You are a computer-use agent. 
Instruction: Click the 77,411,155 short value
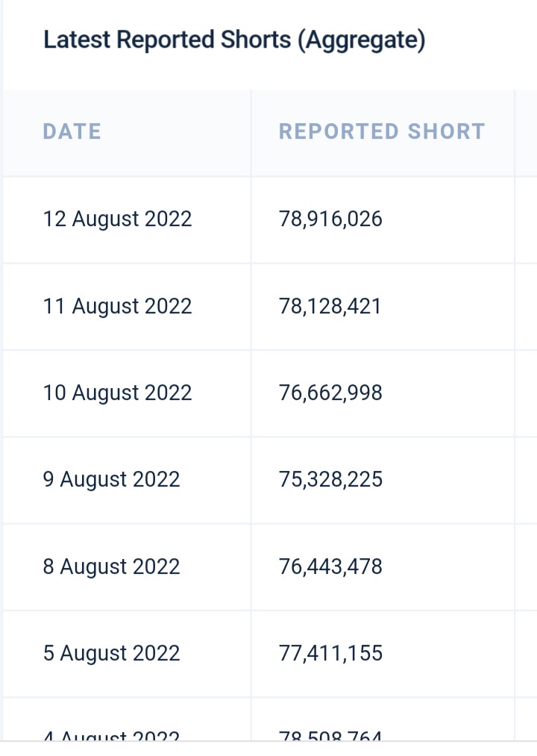(330, 653)
